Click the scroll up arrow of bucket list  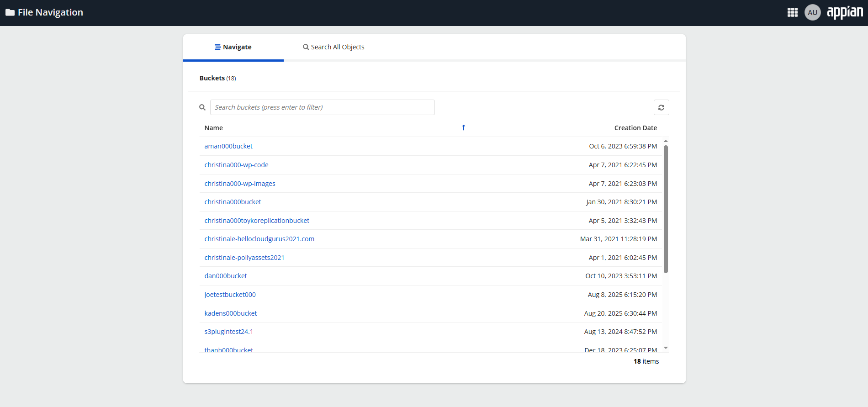click(666, 141)
